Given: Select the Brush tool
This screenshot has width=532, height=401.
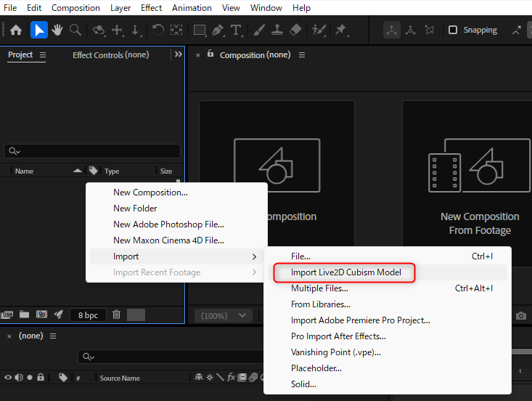Looking at the screenshot, I should coord(259,31).
